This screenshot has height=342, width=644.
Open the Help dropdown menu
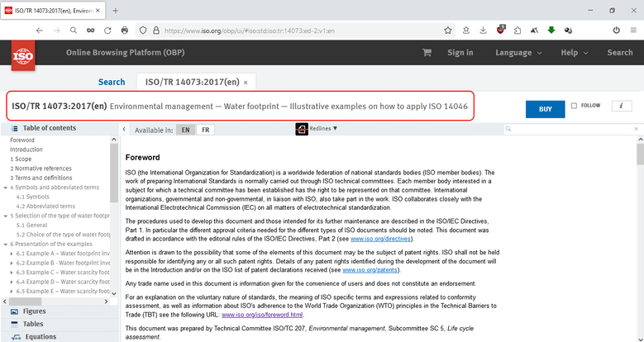pyautogui.click(x=575, y=53)
